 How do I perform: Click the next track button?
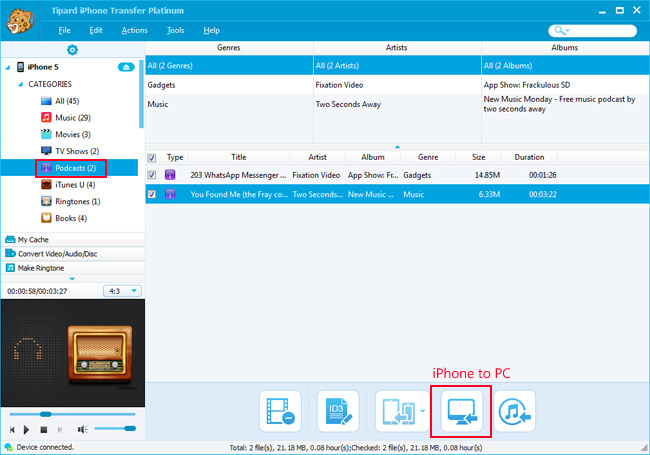coord(60,429)
